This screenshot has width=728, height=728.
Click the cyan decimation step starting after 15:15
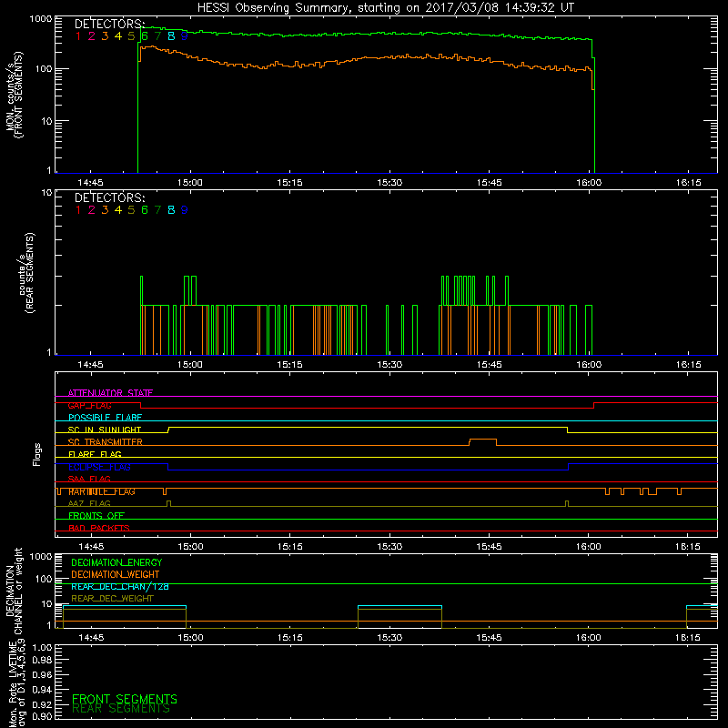399,606
